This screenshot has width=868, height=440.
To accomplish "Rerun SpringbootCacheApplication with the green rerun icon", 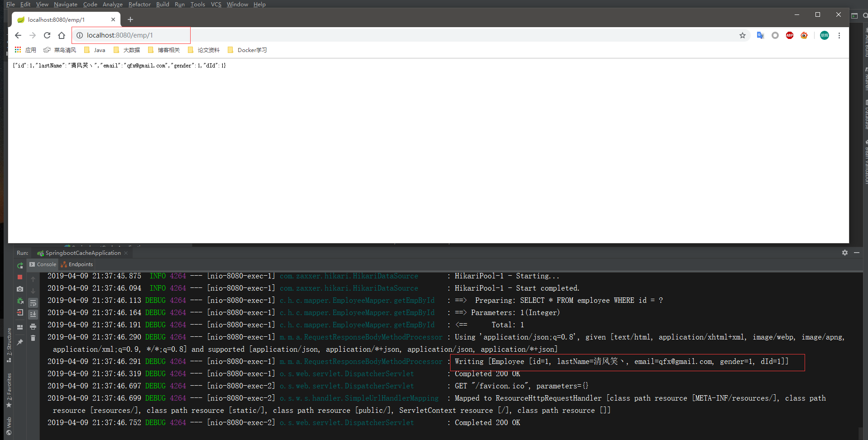I will [x=20, y=265].
